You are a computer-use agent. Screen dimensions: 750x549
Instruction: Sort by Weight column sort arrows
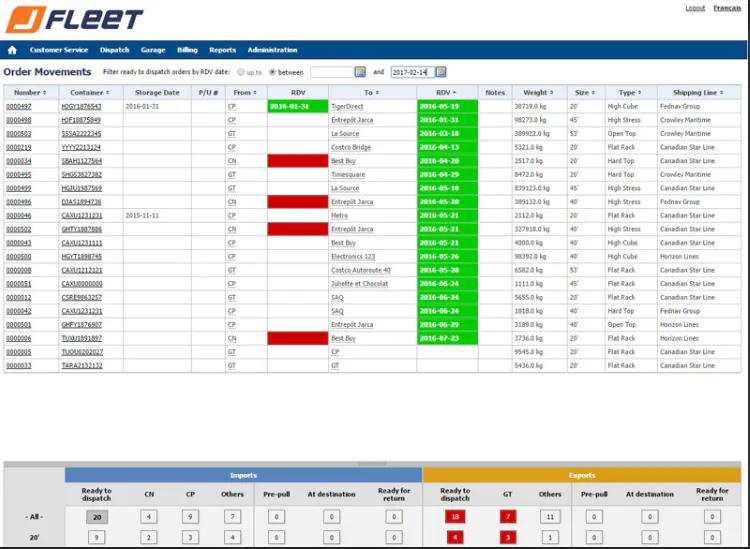[x=551, y=93]
